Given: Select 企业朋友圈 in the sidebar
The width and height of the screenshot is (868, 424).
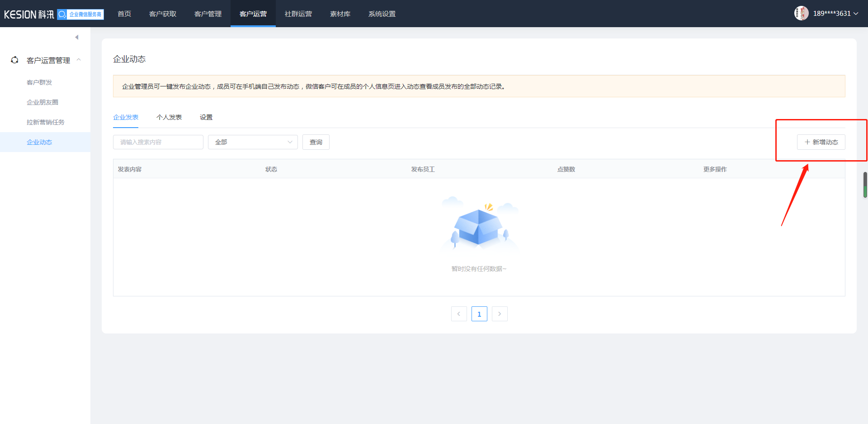Looking at the screenshot, I should [x=42, y=102].
